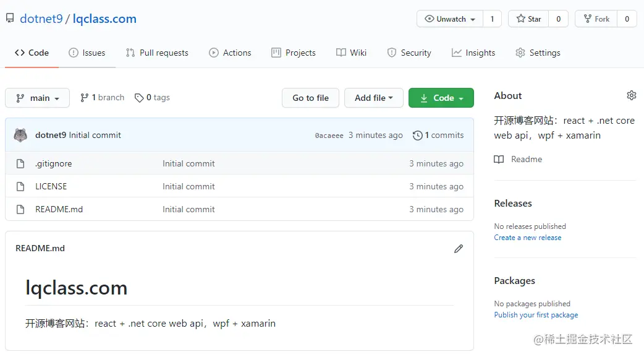Open commit hash 0acaeee

(x=329, y=135)
